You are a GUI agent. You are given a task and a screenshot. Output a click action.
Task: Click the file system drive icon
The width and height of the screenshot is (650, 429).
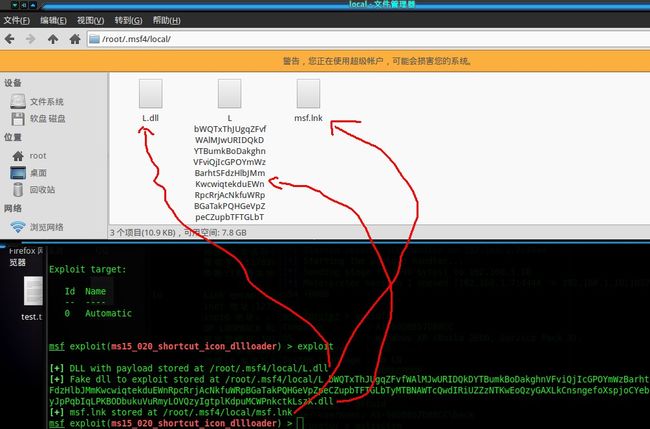[x=18, y=102]
